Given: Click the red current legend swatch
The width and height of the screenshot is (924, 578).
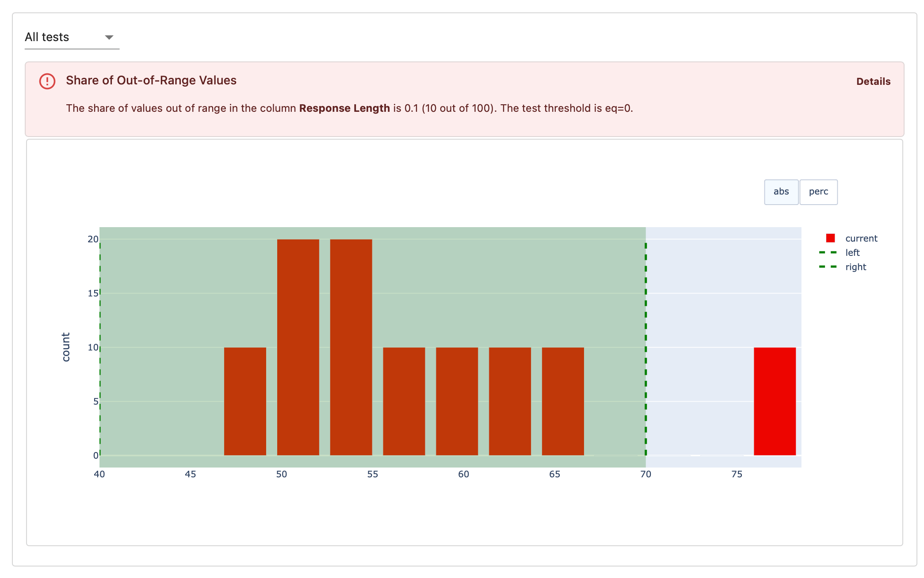Looking at the screenshot, I should coord(830,238).
